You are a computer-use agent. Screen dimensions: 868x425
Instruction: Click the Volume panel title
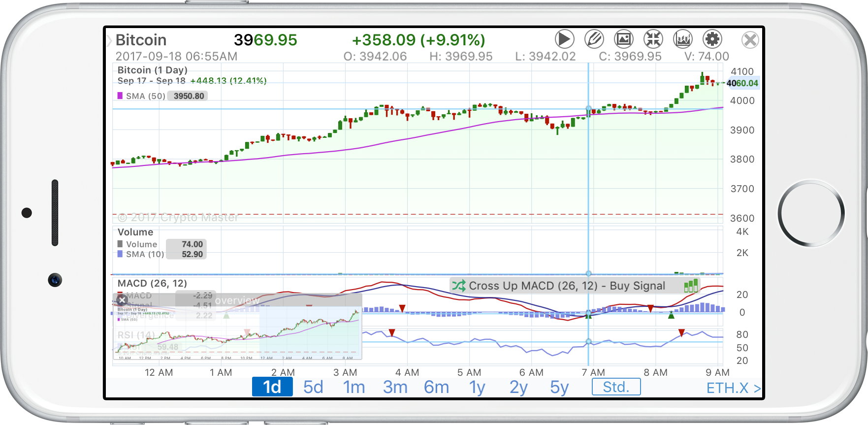point(135,232)
